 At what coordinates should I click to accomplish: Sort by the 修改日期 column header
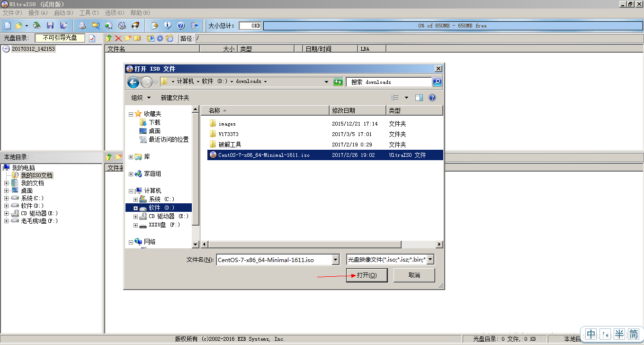click(358, 110)
